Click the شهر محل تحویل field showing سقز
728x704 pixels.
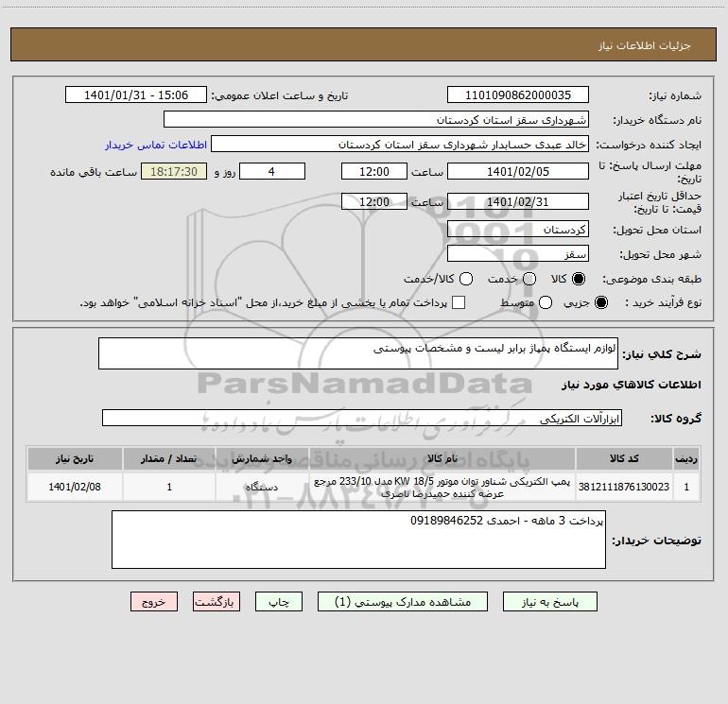tap(518, 254)
